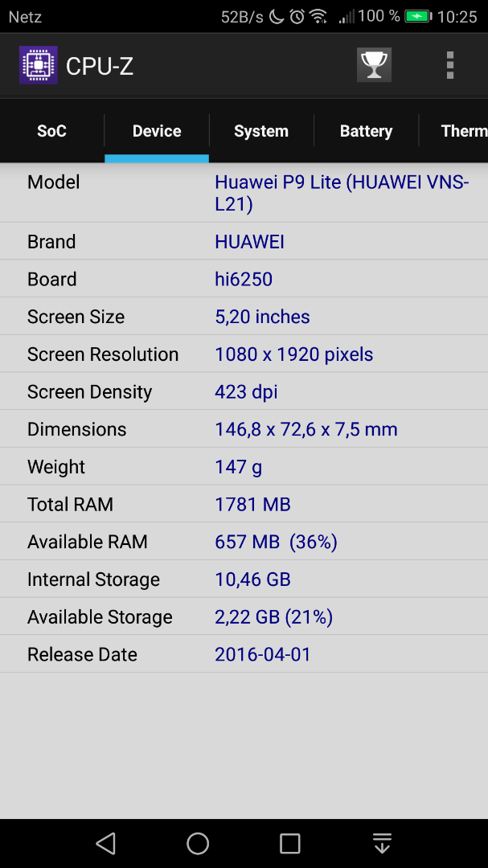Viewport: 488px width, 868px height.
Task: Open the trophy ranking icon
Action: (x=374, y=65)
